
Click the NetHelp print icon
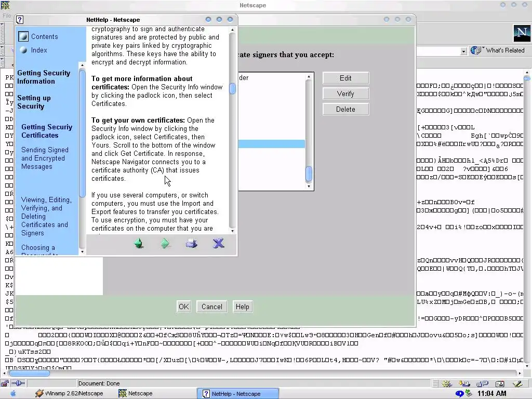(191, 243)
